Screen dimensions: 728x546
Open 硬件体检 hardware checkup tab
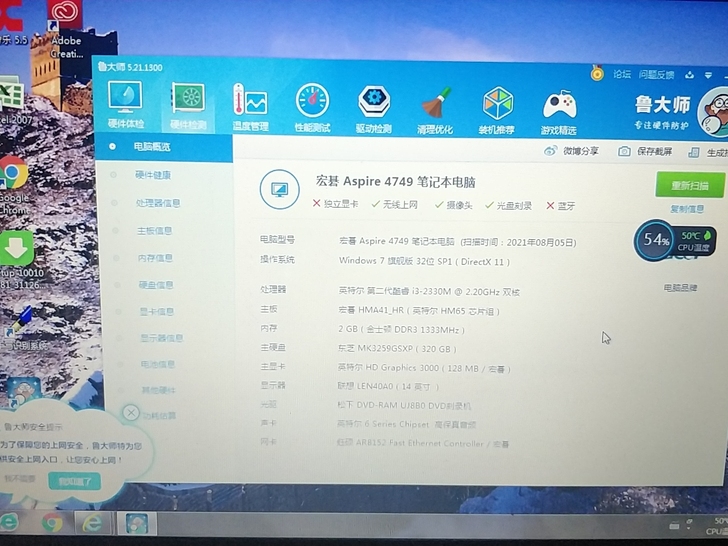click(x=125, y=105)
